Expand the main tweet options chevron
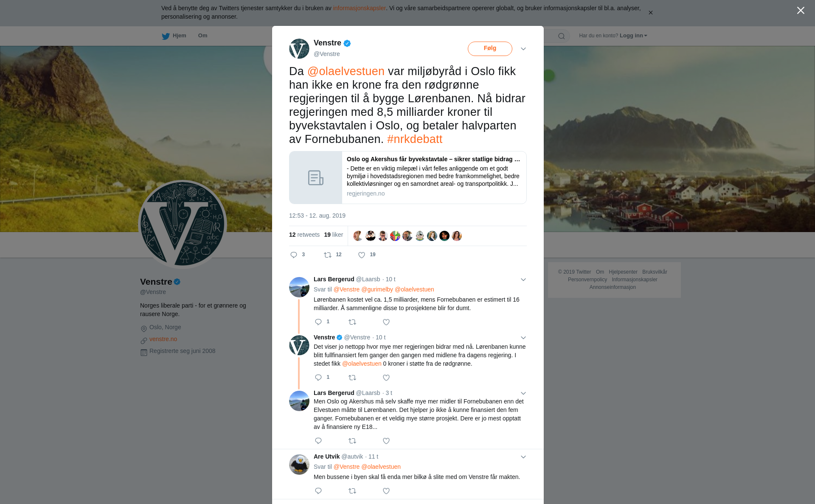 pyautogui.click(x=523, y=49)
